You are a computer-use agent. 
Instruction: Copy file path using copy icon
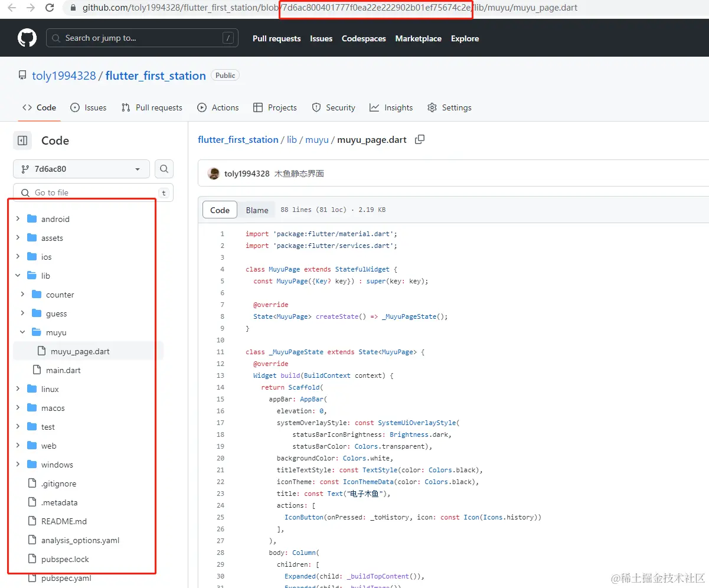420,140
